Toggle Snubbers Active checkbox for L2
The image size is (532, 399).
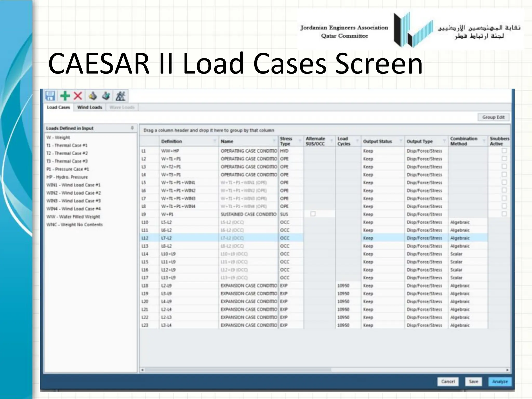[504, 158]
